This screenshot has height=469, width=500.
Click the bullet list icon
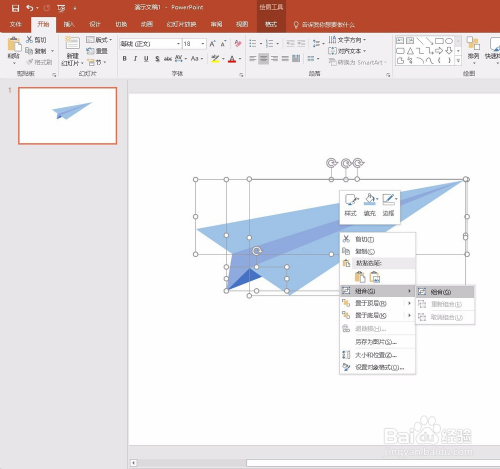(x=253, y=43)
